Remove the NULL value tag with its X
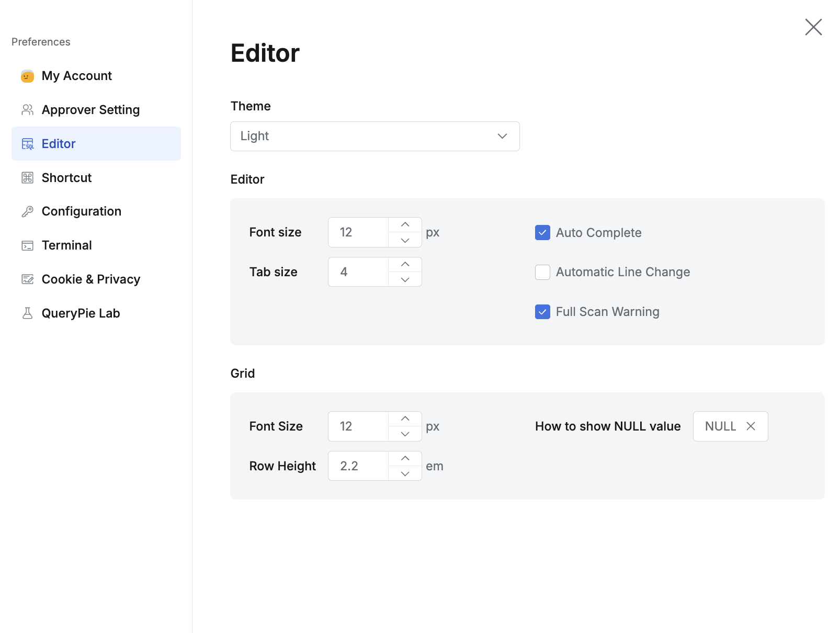 click(751, 426)
